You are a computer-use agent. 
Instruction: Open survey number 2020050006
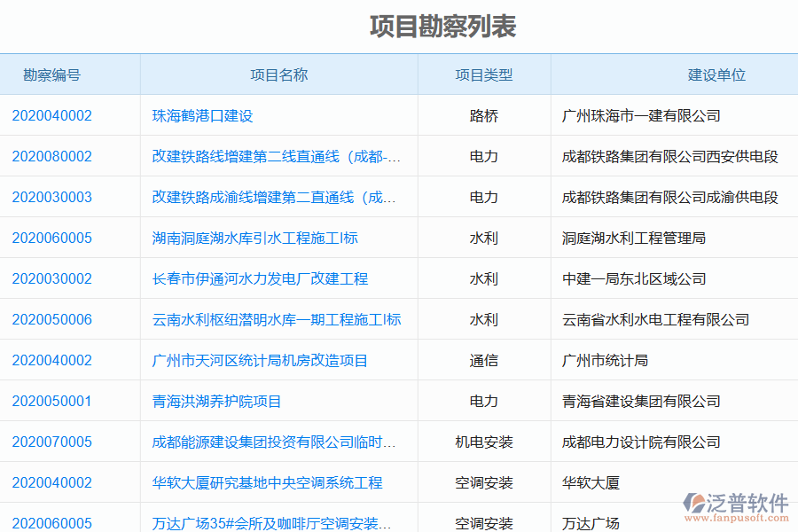pos(52,319)
